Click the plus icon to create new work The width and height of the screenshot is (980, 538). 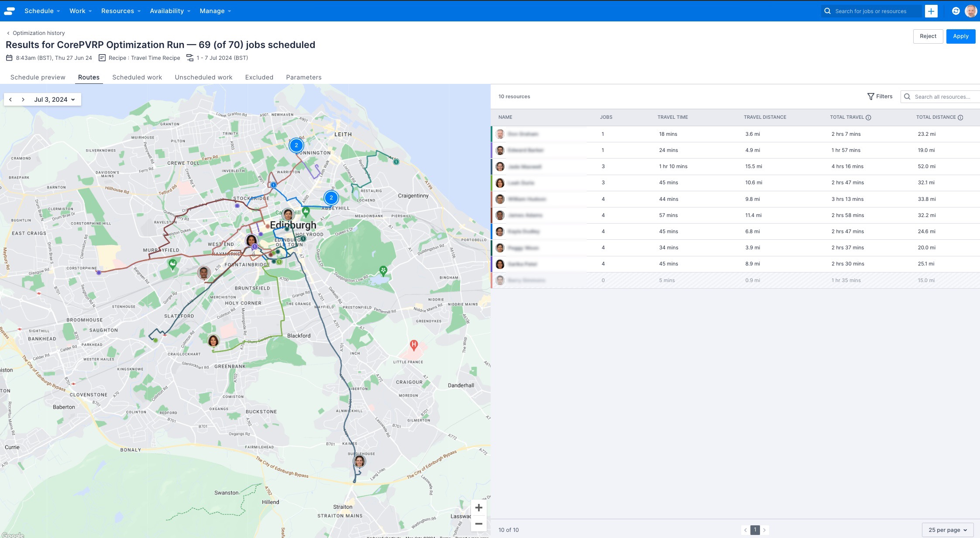(931, 11)
